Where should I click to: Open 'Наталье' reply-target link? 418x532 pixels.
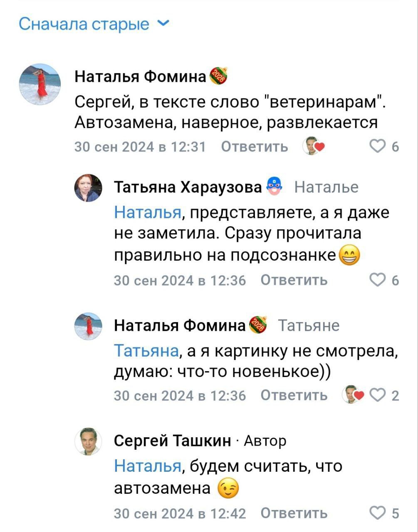326,187
